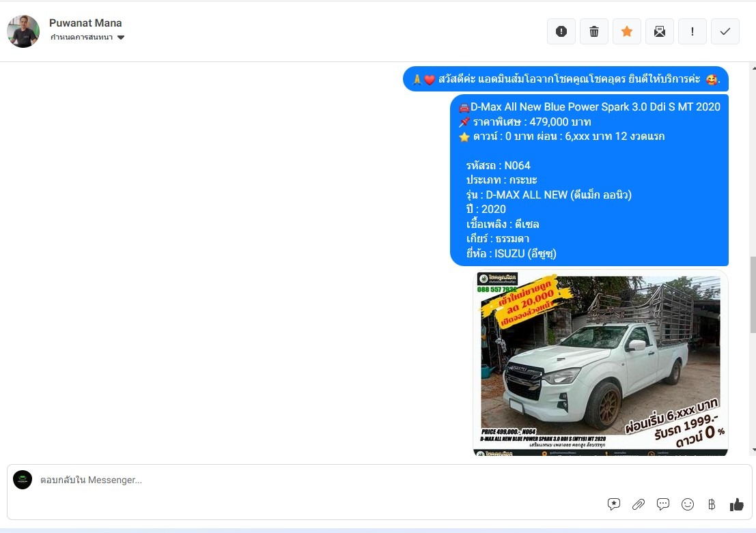Click the ยี่ห้อ : ISUZU line
Image resolution: width=756 pixels, height=533 pixels.
[x=511, y=253]
